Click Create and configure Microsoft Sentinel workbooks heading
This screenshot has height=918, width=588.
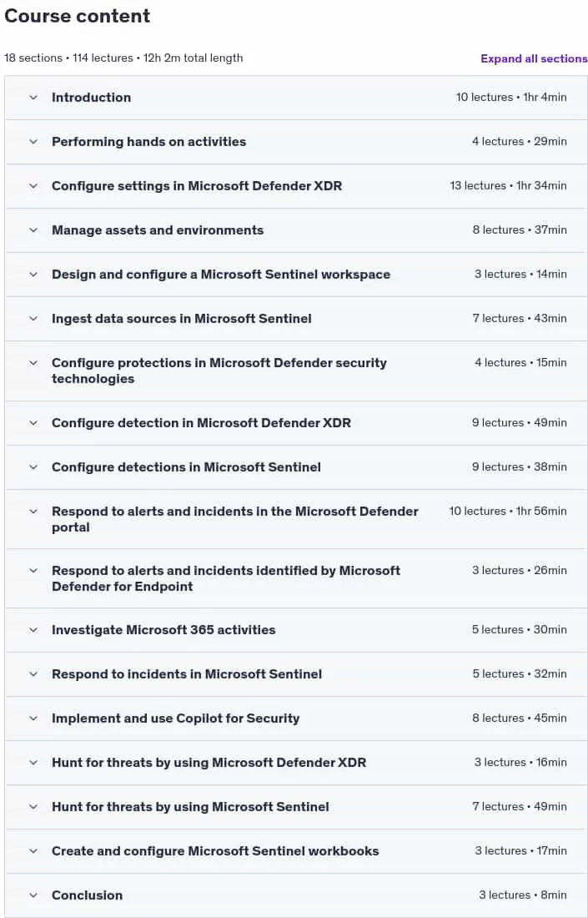(x=215, y=850)
